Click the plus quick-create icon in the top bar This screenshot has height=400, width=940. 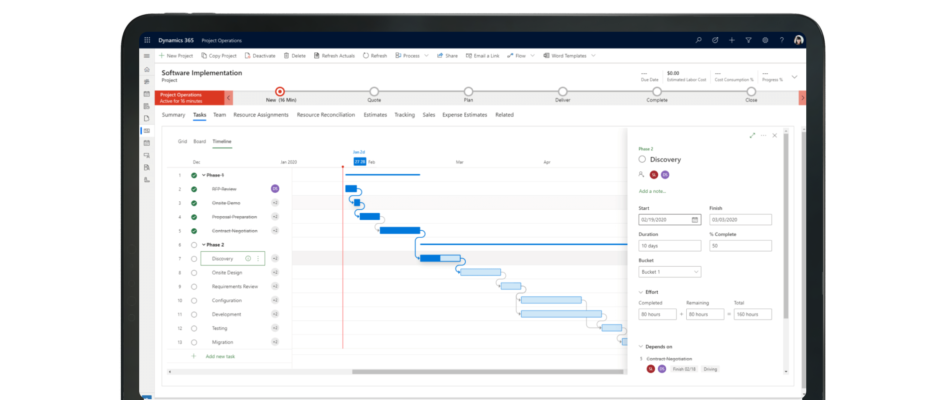pos(732,40)
